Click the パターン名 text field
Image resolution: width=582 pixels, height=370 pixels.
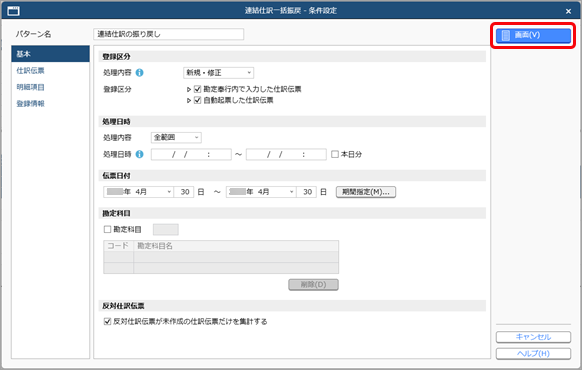[169, 34]
